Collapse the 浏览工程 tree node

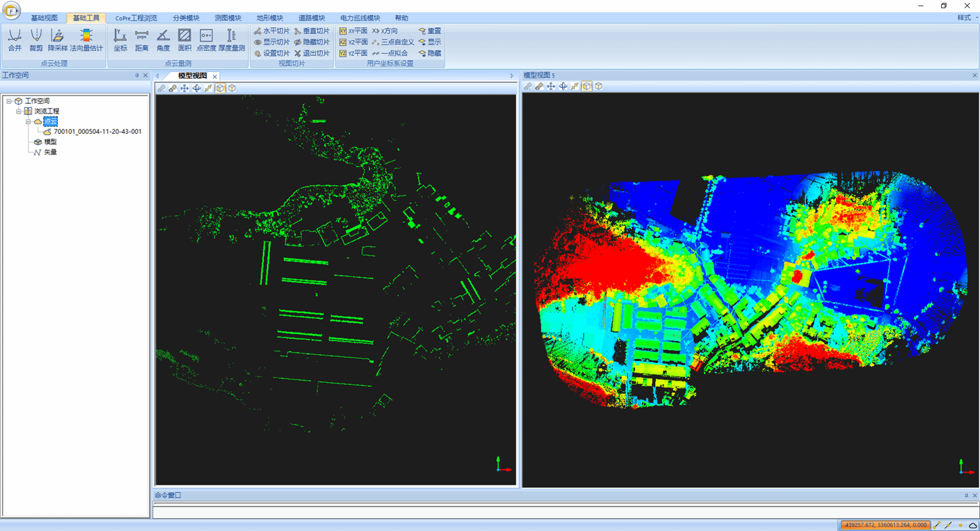coord(19,112)
